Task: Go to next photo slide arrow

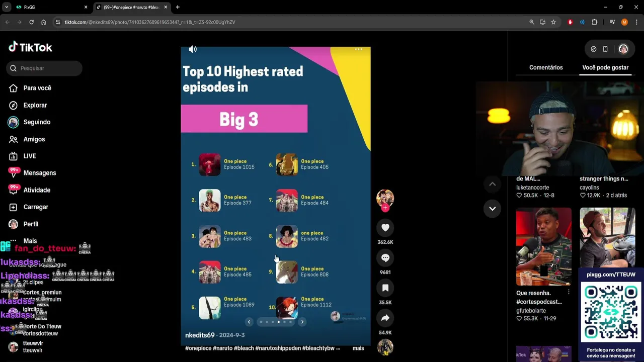Action: point(302,322)
